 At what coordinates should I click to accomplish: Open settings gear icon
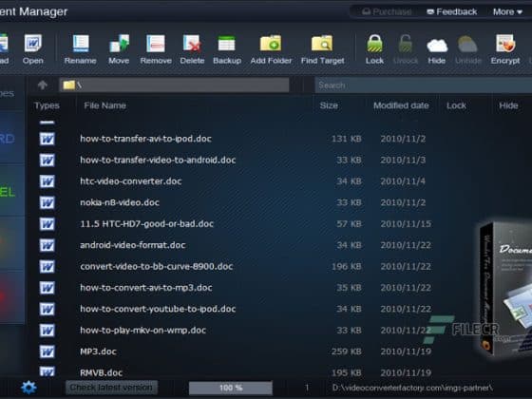[28, 388]
